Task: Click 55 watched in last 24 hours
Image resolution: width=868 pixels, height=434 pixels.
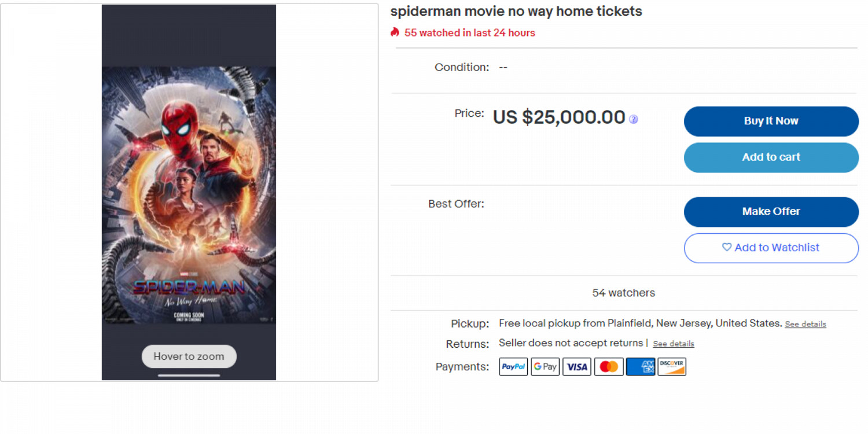Action: pyautogui.click(x=469, y=33)
